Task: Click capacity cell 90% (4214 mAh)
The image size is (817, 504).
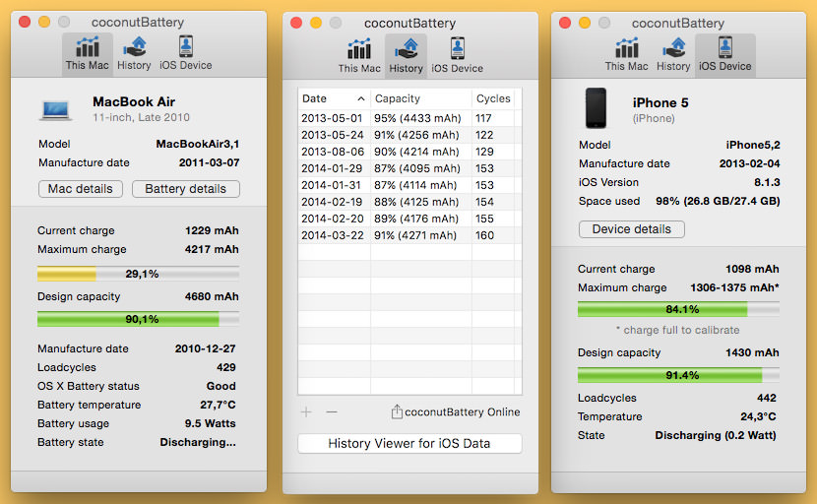Action: (x=416, y=152)
